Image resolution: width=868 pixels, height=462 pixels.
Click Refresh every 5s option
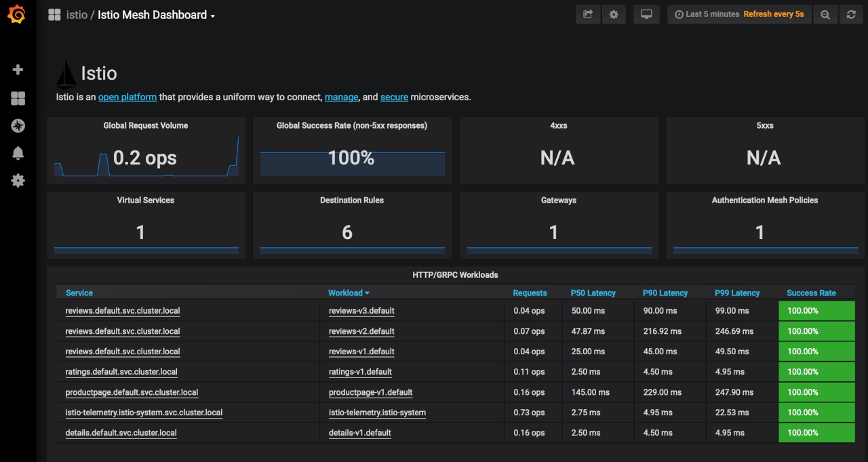(774, 14)
